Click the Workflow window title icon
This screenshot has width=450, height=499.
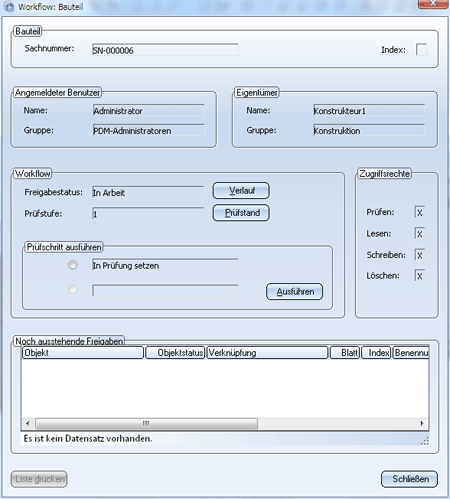click(9, 6)
